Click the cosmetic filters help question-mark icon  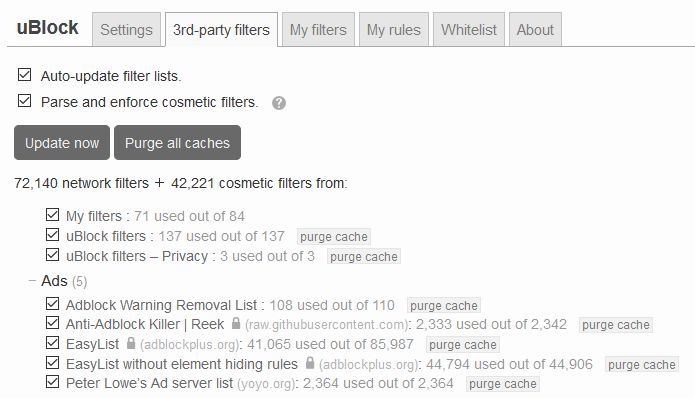[279, 103]
